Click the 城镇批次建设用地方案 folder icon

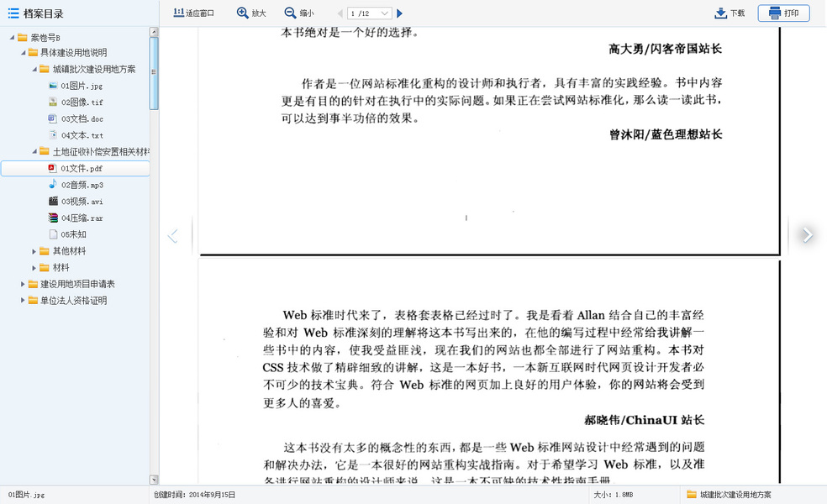click(45, 69)
